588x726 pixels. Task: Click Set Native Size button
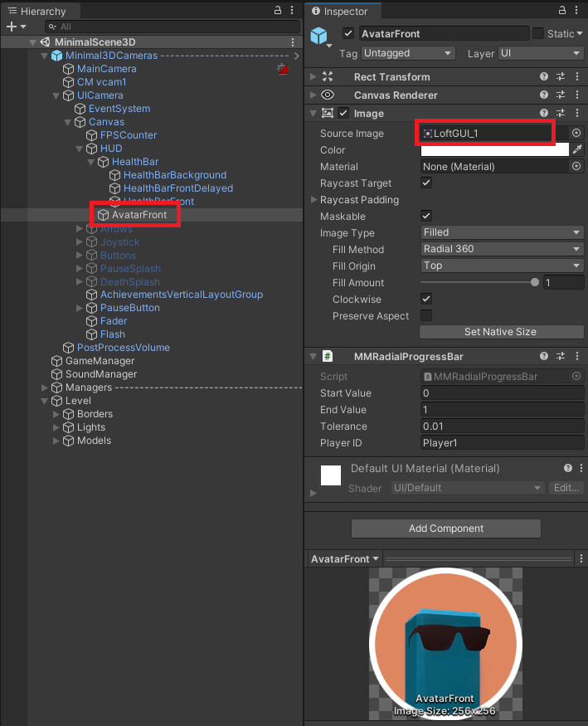pos(501,332)
